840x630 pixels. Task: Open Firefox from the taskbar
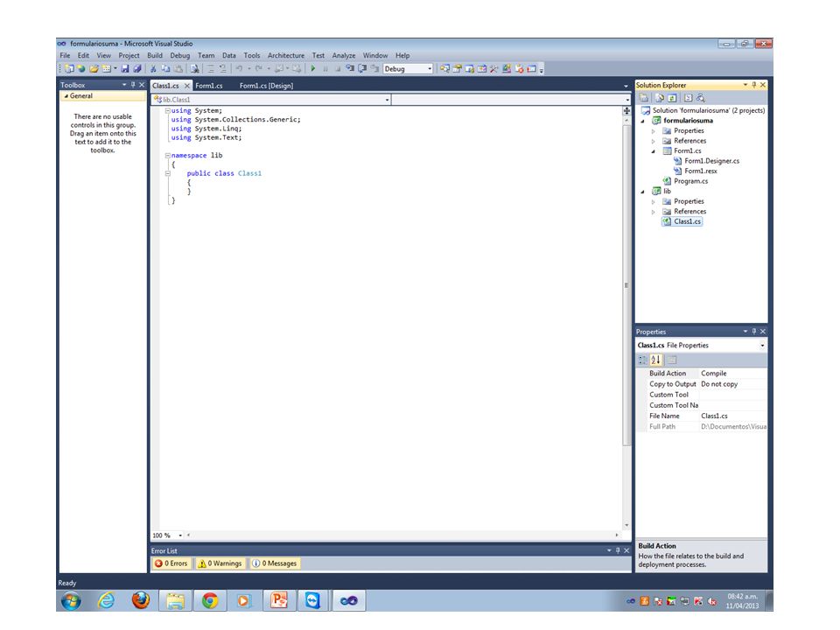tap(141, 600)
